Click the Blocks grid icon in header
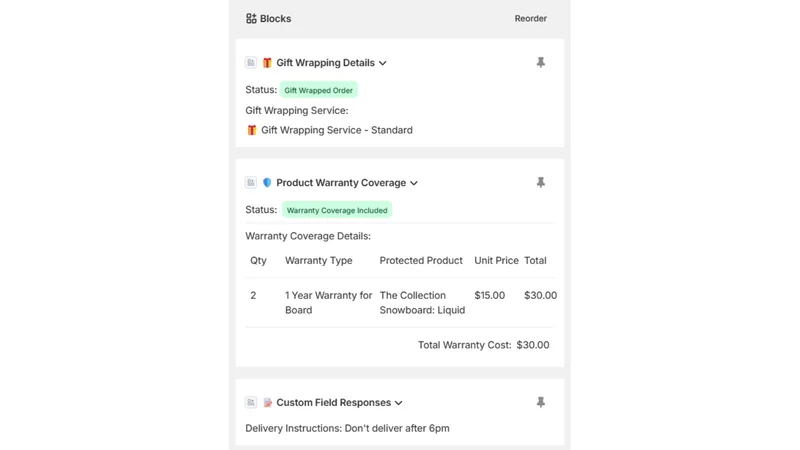 click(x=251, y=18)
